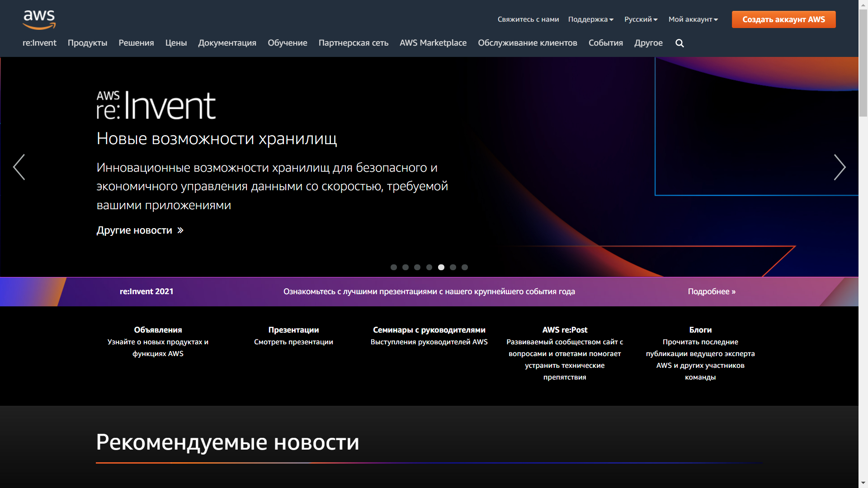Viewport: 868px width, 488px height.
Task: Select the seventh carousel dot
Action: pyautogui.click(x=465, y=267)
